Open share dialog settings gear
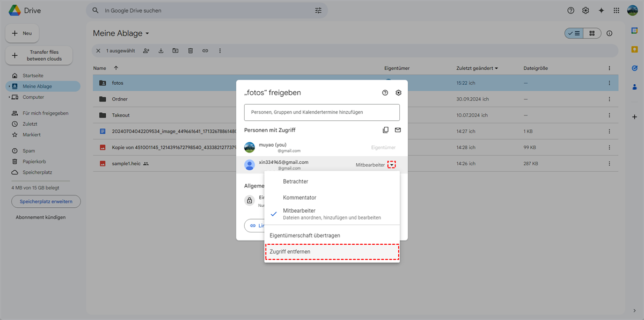The image size is (644, 320). coord(398,93)
